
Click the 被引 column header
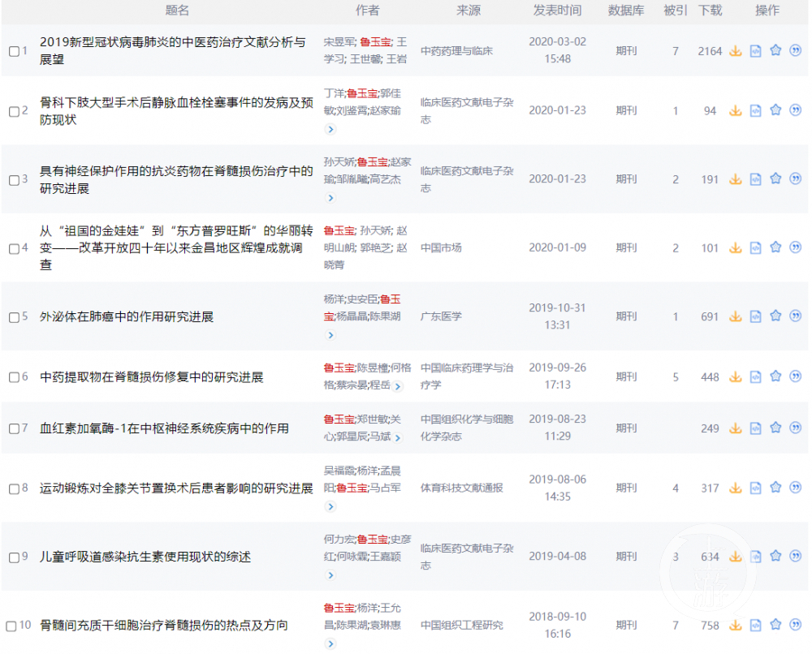pyautogui.click(x=675, y=11)
